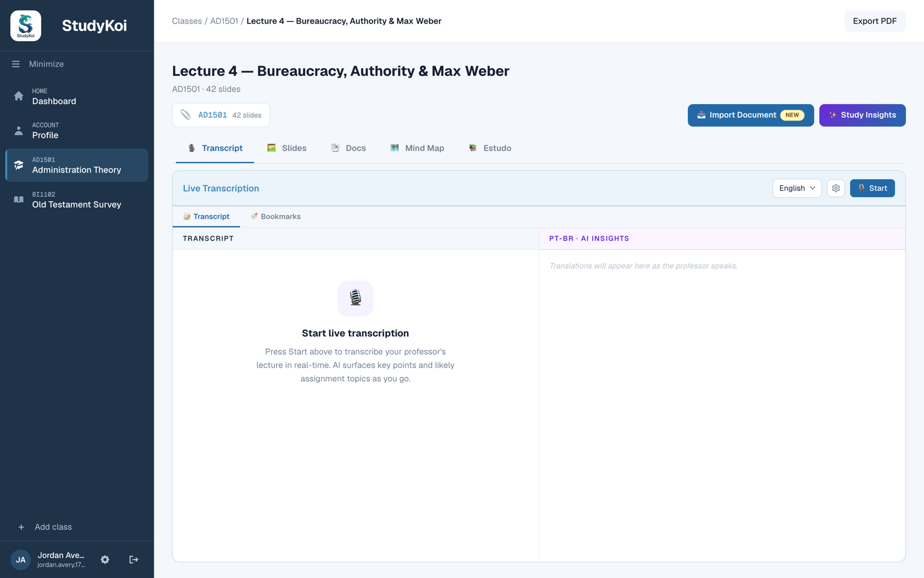Click the Import Document button
This screenshot has height=578, width=924.
(750, 115)
